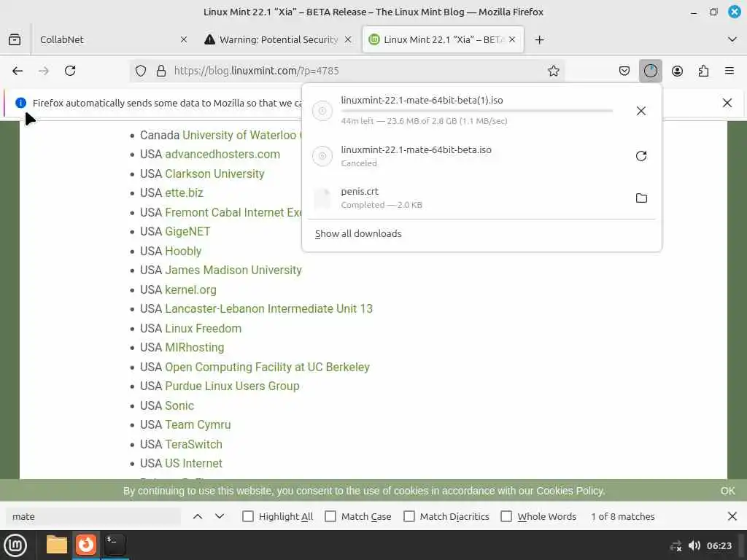Image resolution: width=747 pixels, height=560 pixels.
Task: Click the forward navigation arrow
Action: pos(44,71)
